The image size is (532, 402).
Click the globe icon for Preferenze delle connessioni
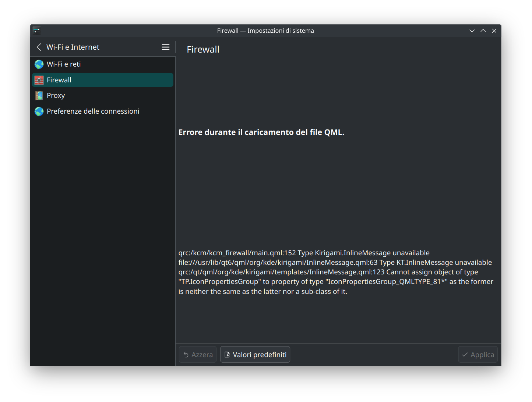click(39, 111)
